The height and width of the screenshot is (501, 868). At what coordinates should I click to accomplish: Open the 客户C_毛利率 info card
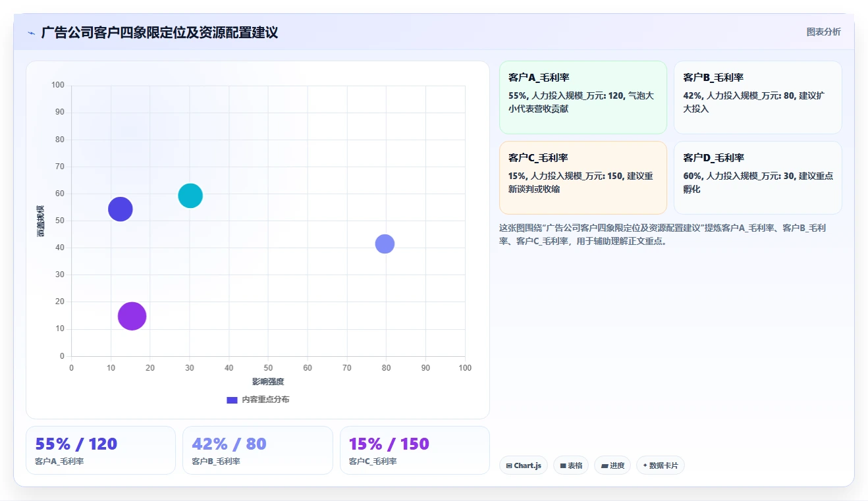583,178
